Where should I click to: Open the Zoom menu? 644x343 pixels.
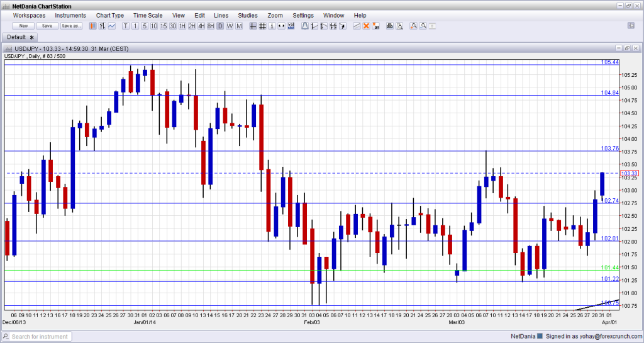point(275,16)
